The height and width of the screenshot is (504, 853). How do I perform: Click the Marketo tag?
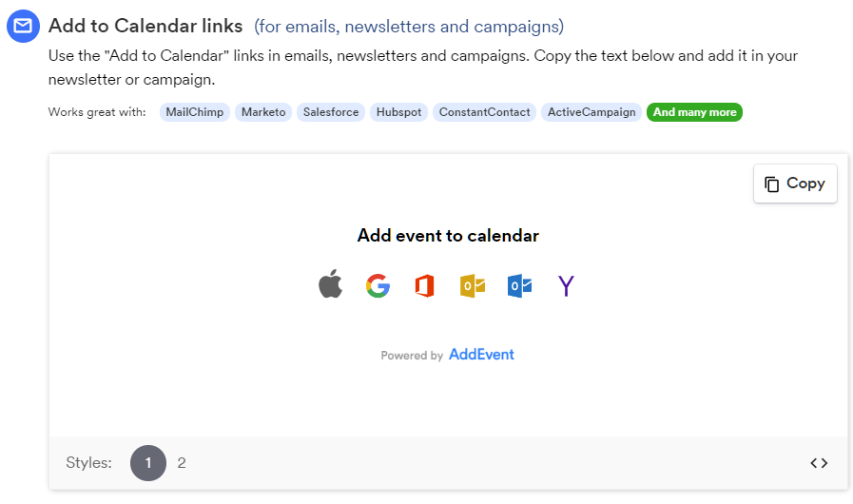click(x=263, y=112)
